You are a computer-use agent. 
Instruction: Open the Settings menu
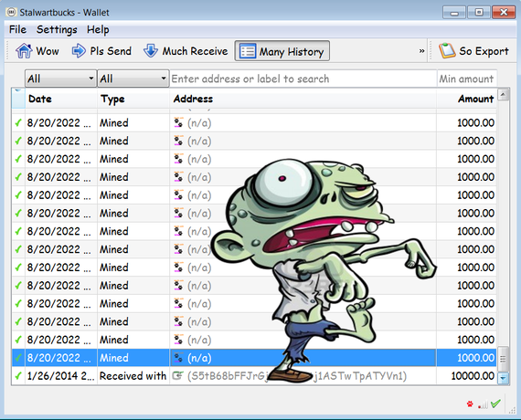[57, 29]
